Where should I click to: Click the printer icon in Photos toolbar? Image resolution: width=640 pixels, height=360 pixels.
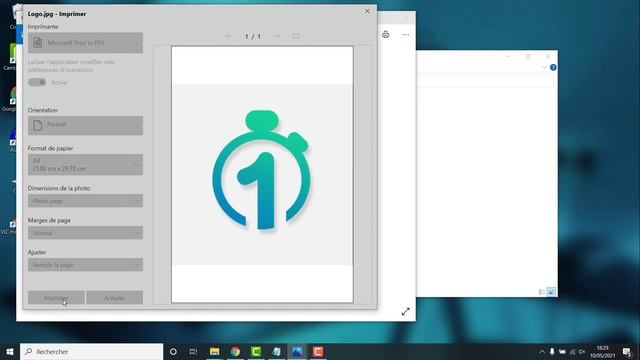coord(386,35)
